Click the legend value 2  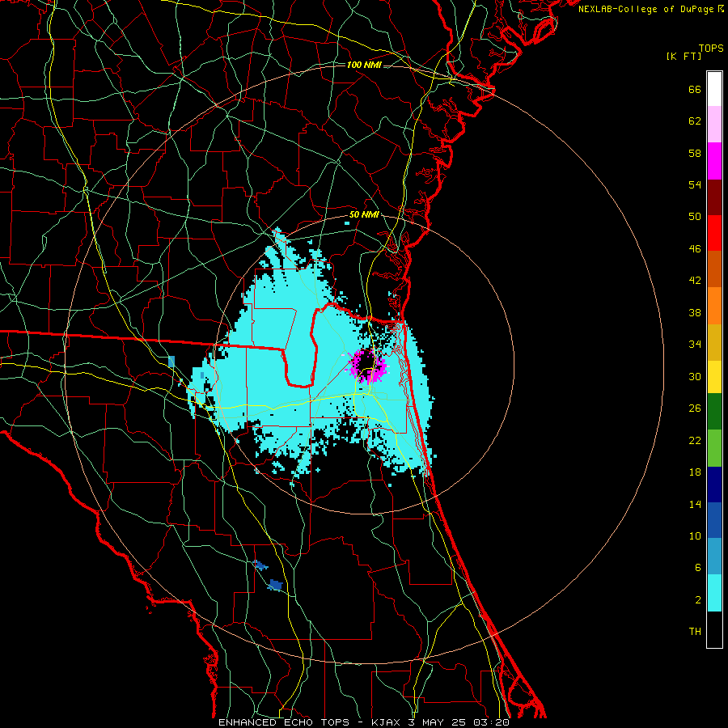tap(698, 600)
